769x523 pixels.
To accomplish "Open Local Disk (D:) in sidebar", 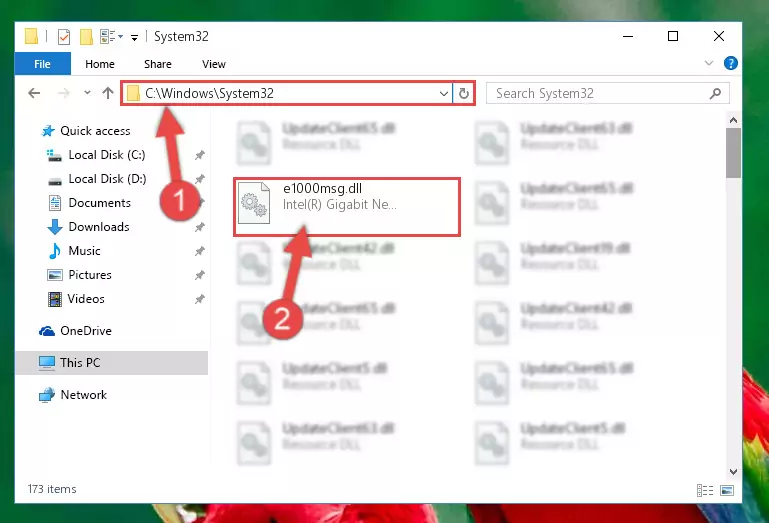I will [x=107, y=179].
